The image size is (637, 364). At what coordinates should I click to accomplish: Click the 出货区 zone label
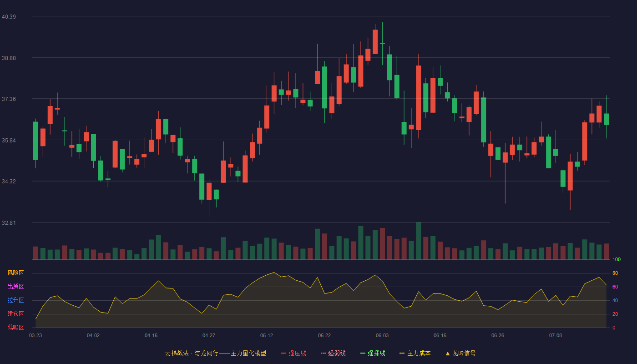15,287
